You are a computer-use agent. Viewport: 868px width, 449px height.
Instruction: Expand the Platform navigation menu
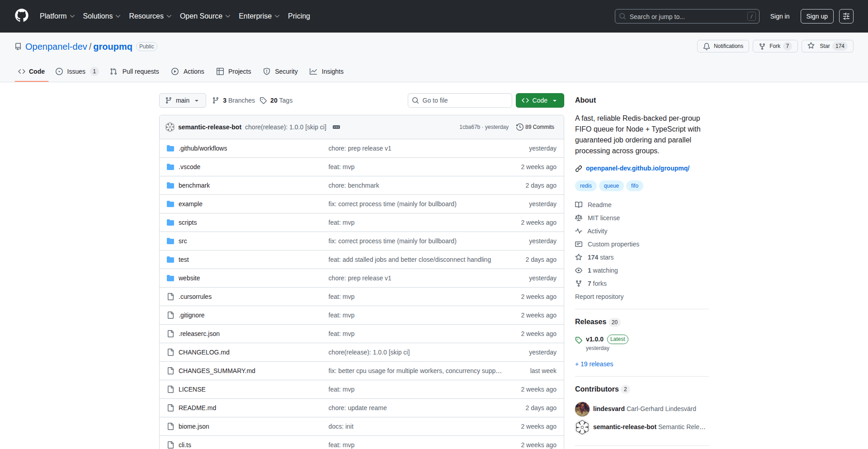[57, 16]
